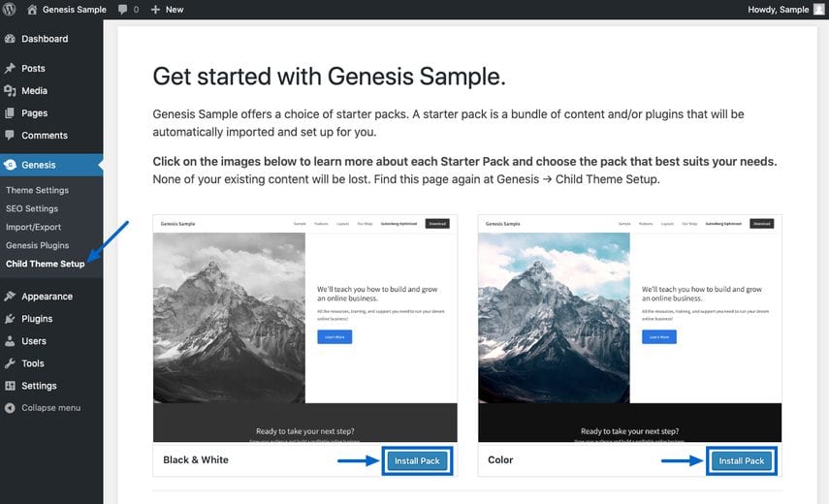
Task: Click the Pages document icon
Action: click(10, 112)
